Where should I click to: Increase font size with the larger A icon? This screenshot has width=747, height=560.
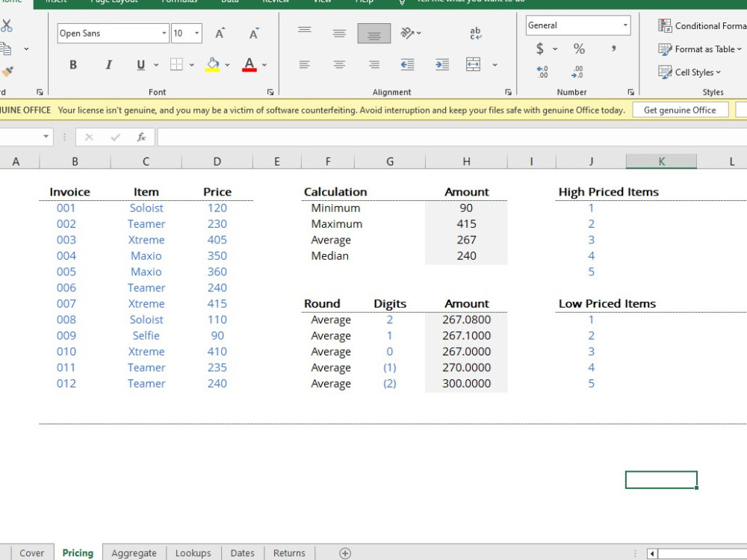click(220, 34)
